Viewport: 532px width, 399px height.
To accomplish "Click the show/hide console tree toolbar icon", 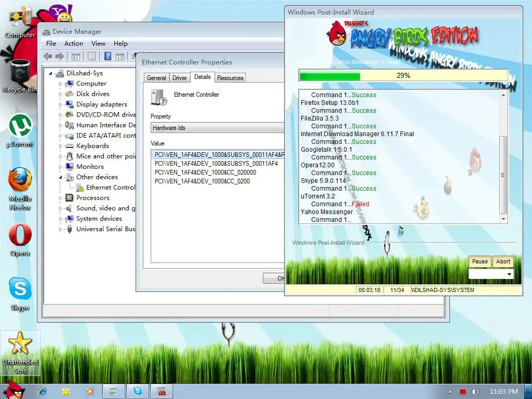I will click(x=76, y=57).
